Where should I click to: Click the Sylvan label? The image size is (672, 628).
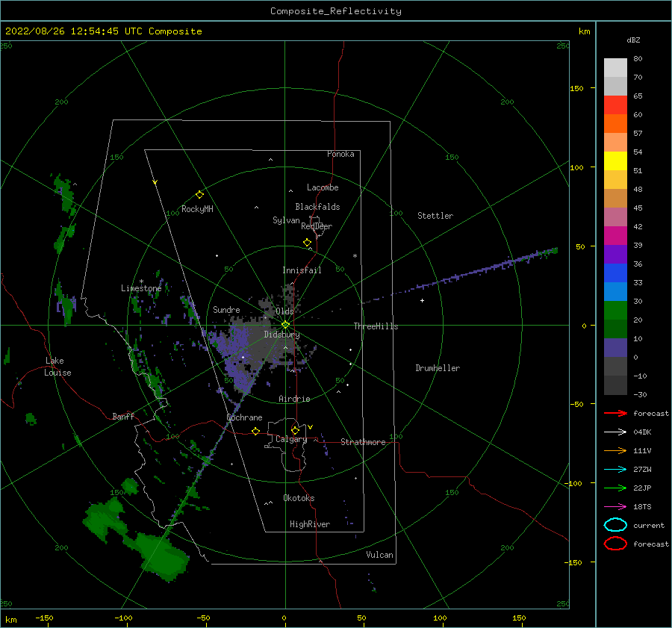pyautogui.click(x=286, y=220)
